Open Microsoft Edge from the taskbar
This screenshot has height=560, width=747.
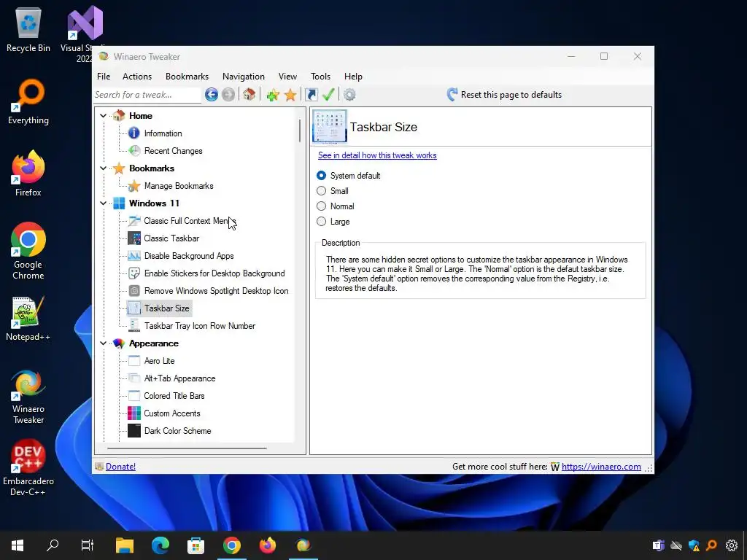tap(160, 545)
